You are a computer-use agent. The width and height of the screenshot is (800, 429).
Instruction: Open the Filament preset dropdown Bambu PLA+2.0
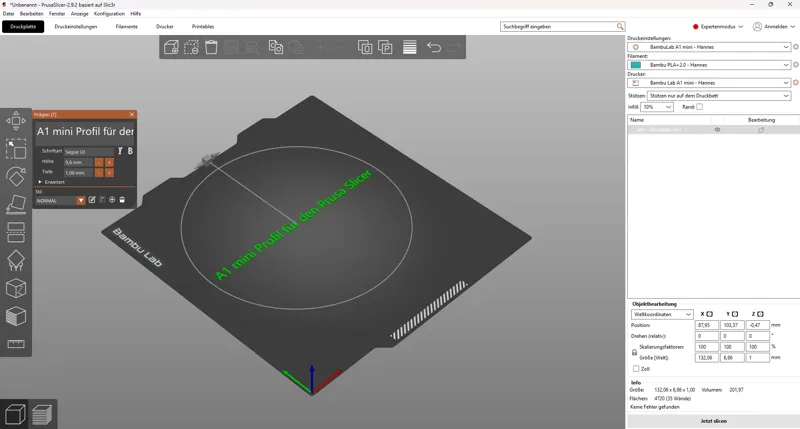click(709, 65)
